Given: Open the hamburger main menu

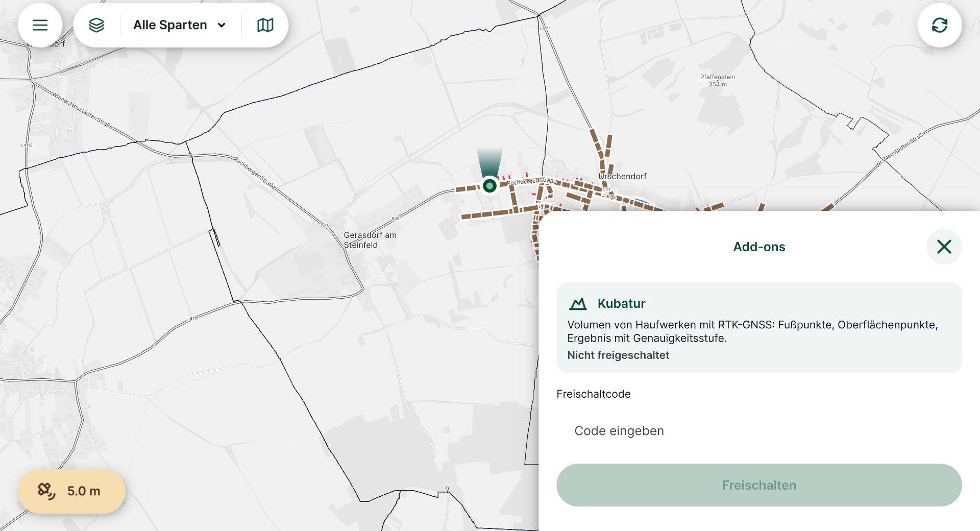Looking at the screenshot, I should (x=40, y=25).
